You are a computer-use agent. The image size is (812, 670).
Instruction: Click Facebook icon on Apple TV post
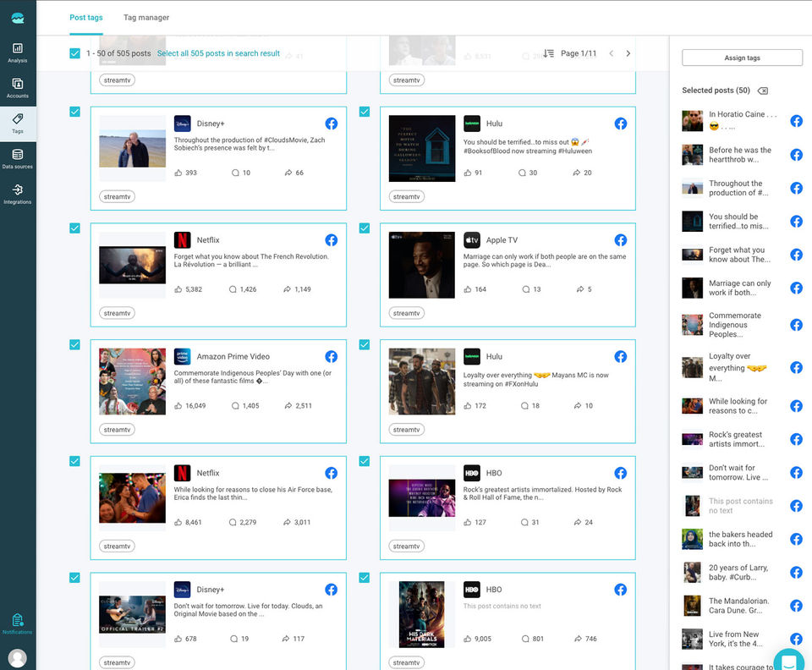620,239
